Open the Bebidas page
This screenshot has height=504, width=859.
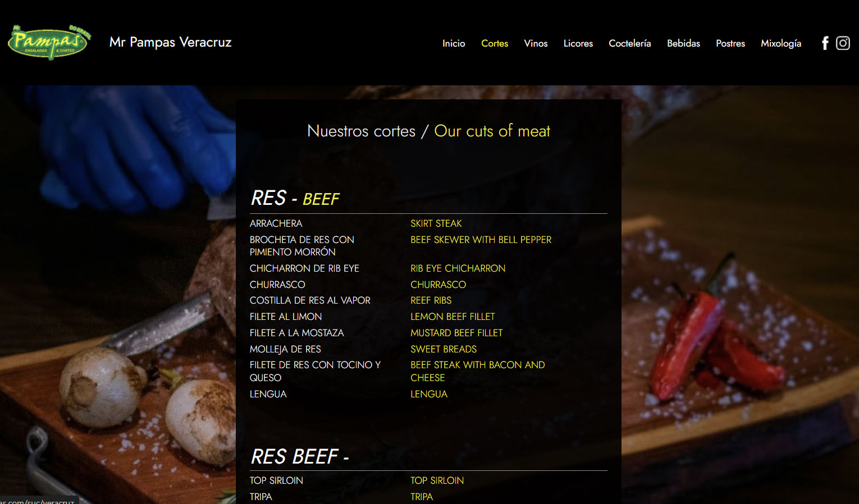(x=683, y=43)
